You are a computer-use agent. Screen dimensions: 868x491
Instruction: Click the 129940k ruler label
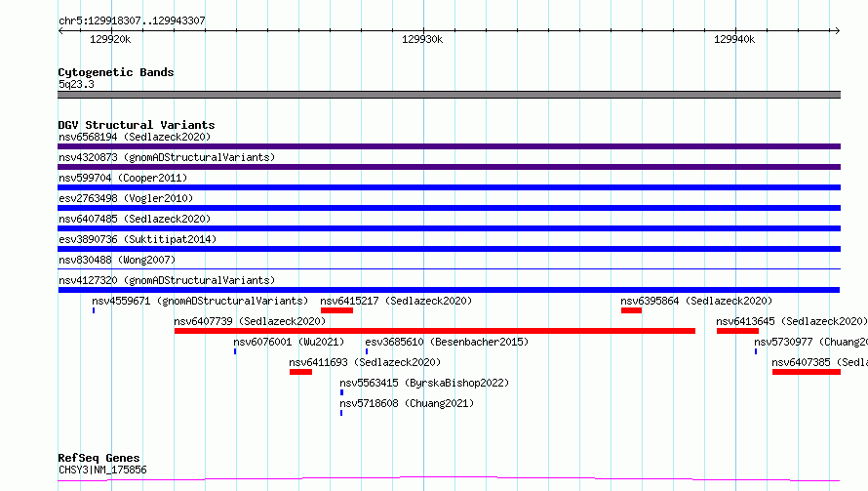(x=734, y=39)
